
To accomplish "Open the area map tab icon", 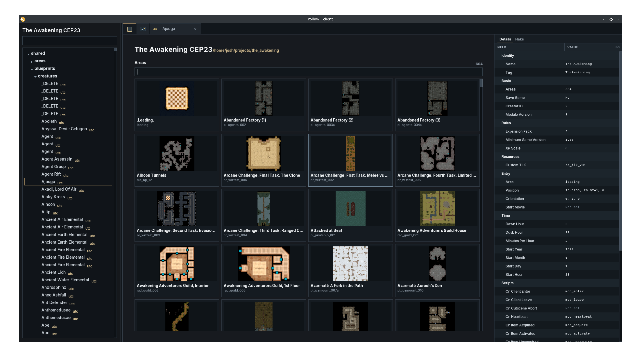I will pos(143,29).
